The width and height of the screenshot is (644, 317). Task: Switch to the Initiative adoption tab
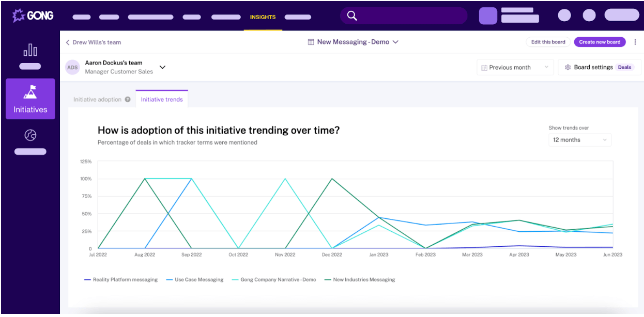click(x=97, y=100)
